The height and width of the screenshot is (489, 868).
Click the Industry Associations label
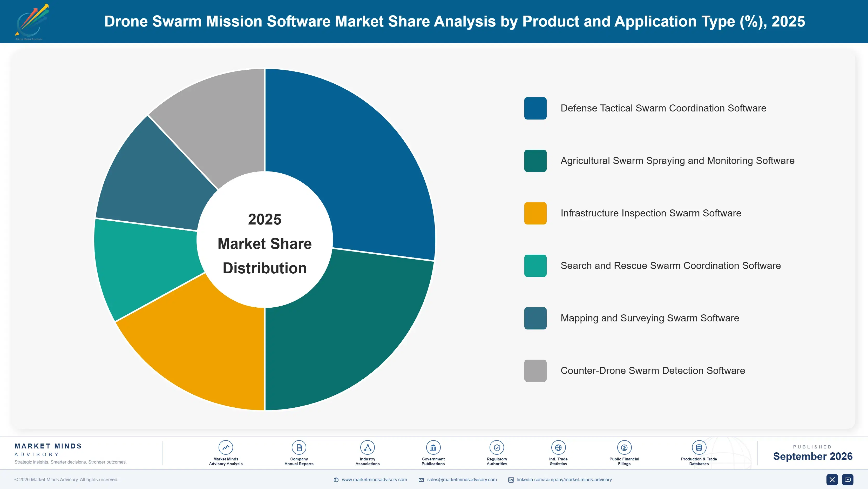pos(367,461)
